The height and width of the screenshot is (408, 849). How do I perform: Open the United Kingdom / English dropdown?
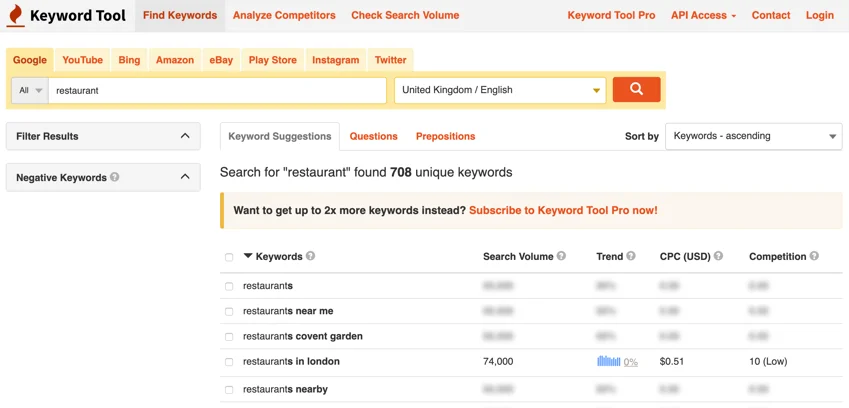(x=501, y=90)
